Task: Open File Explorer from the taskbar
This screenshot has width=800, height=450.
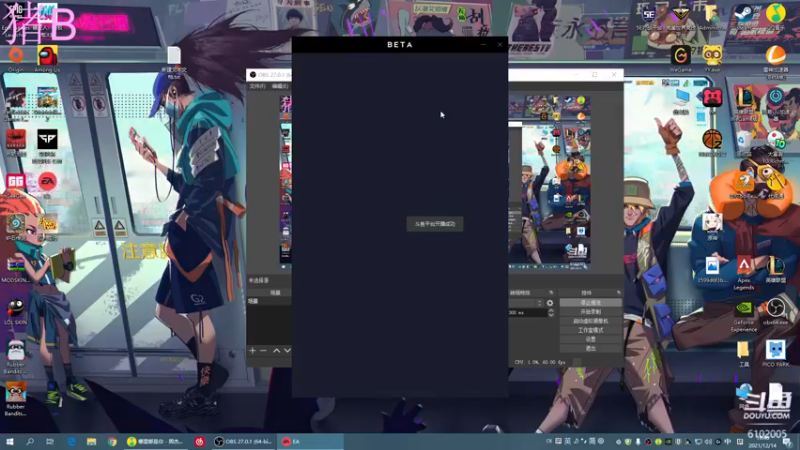Action: pyautogui.click(x=91, y=441)
